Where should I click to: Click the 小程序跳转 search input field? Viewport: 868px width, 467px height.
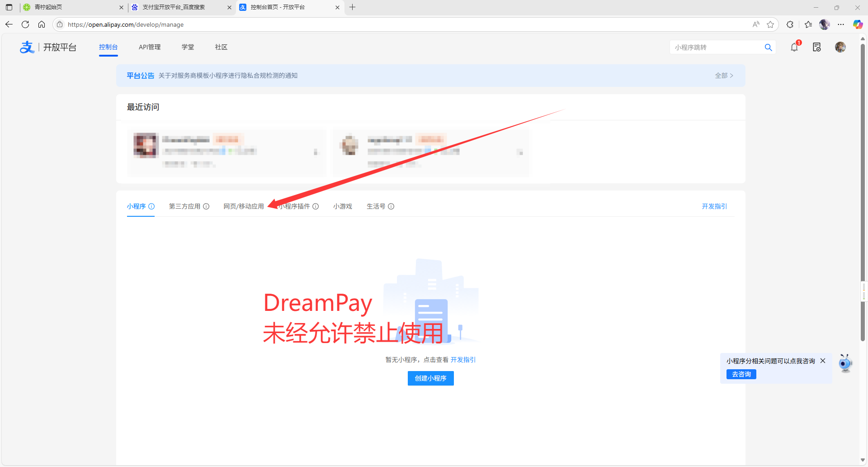(x=717, y=48)
